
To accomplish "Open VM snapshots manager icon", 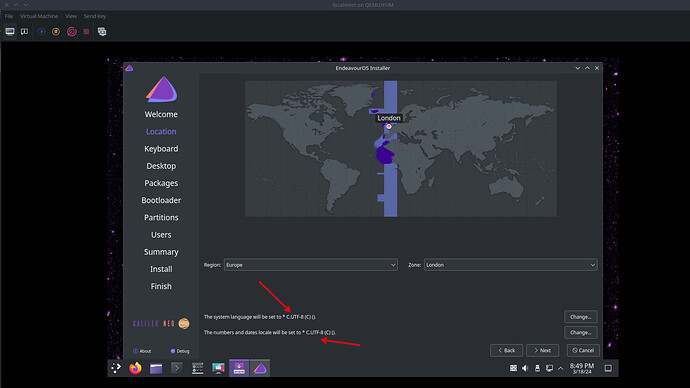I will click(x=102, y=32).
